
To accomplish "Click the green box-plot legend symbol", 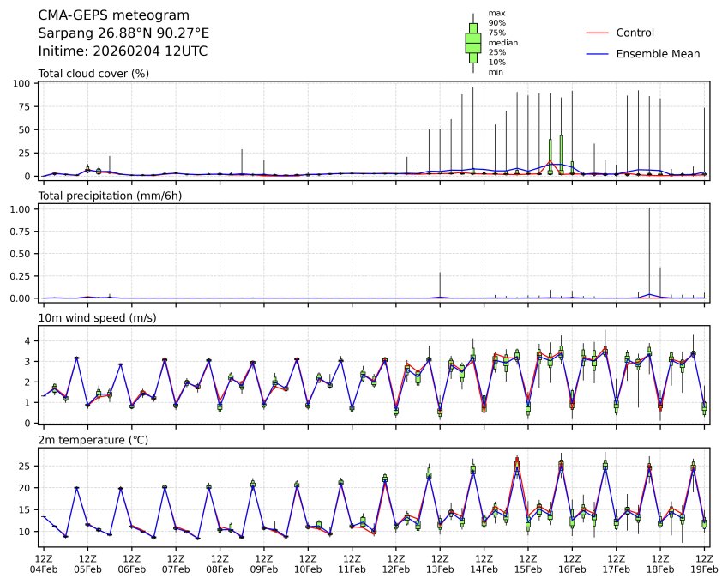I will click(x=472, y=42).
